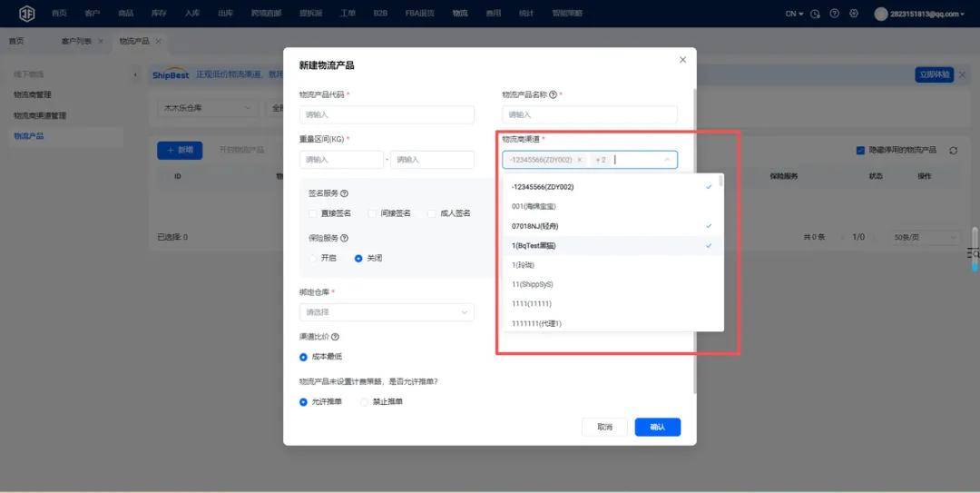
Task: Open 物流商渠道管理 in the sidebar
Action: click(40, 115)
